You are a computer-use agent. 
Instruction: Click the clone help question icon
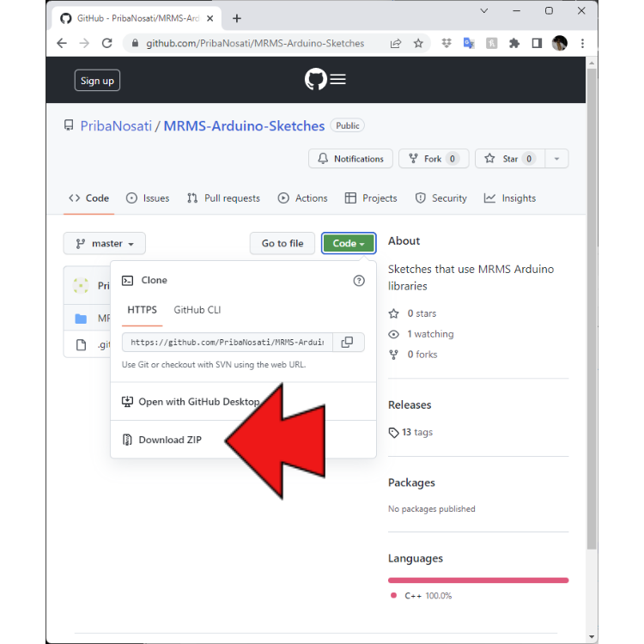[x=359, y=281]
